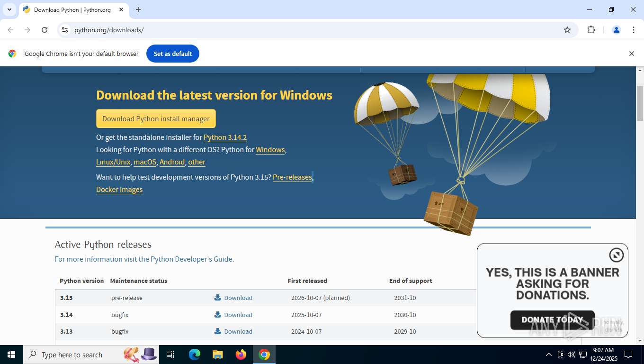
Task: Click the 'Active Python releases' heading
Action: pos(103,245)
